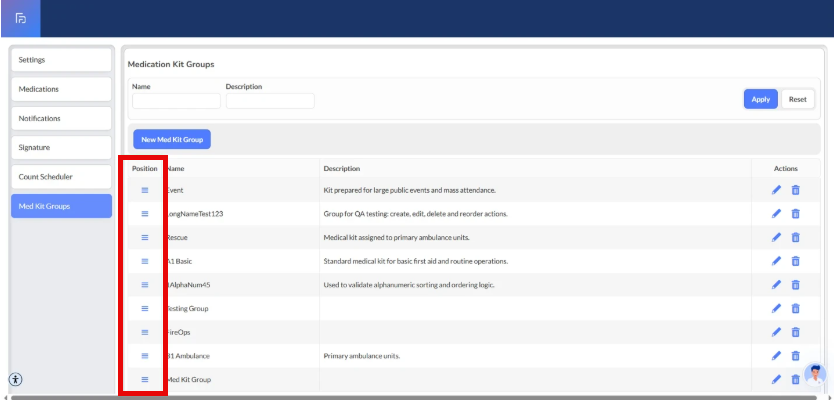
Task: Open the accessibility options icon
Action: 15,379
